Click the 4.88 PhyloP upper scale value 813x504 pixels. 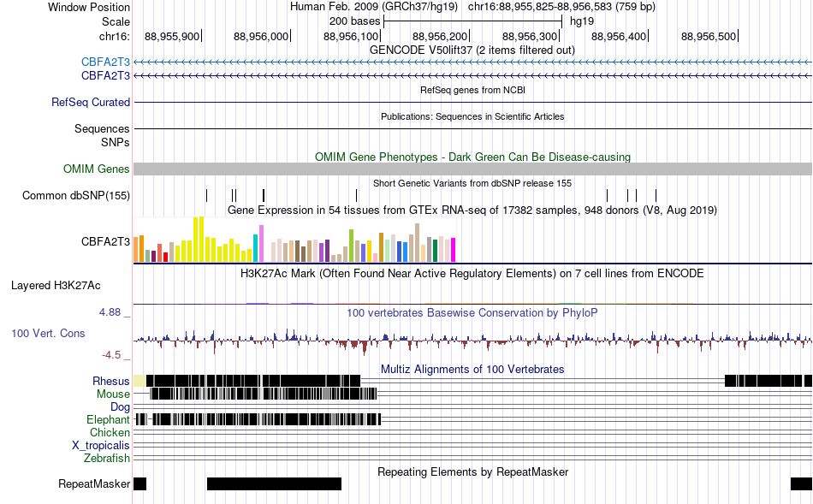tap(110, 312)
